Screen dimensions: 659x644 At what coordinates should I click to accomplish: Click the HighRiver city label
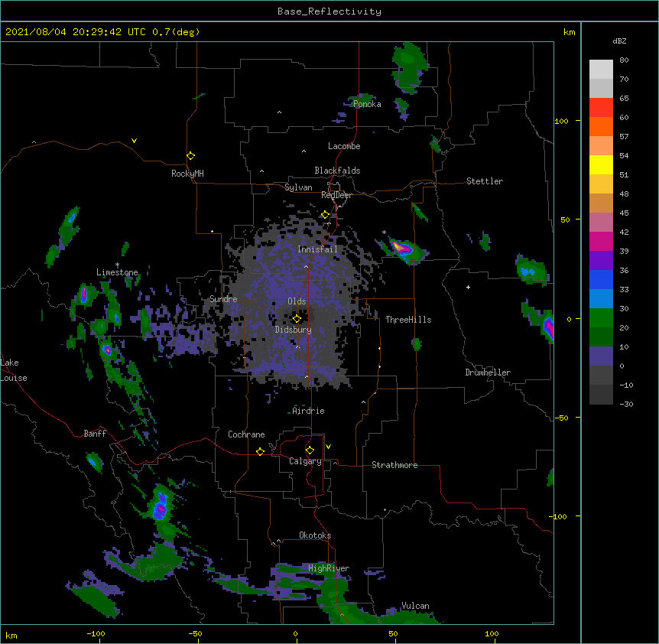pos(329,568)
